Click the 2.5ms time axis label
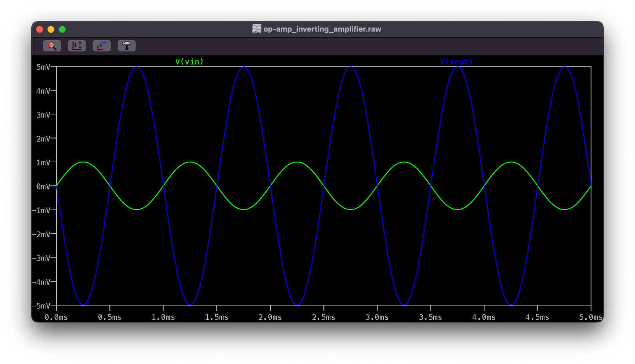635x364 pixels. pyautogui.click(x=323, y=317)
